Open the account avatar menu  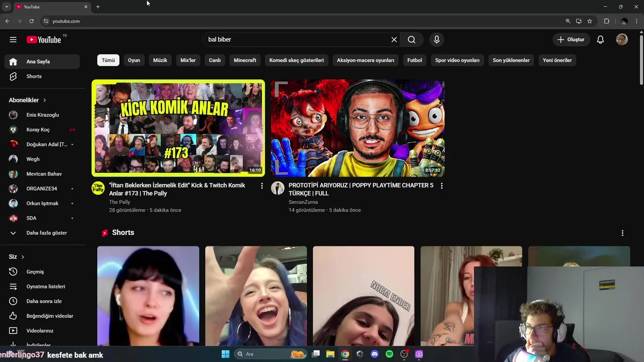pos(622,40)
